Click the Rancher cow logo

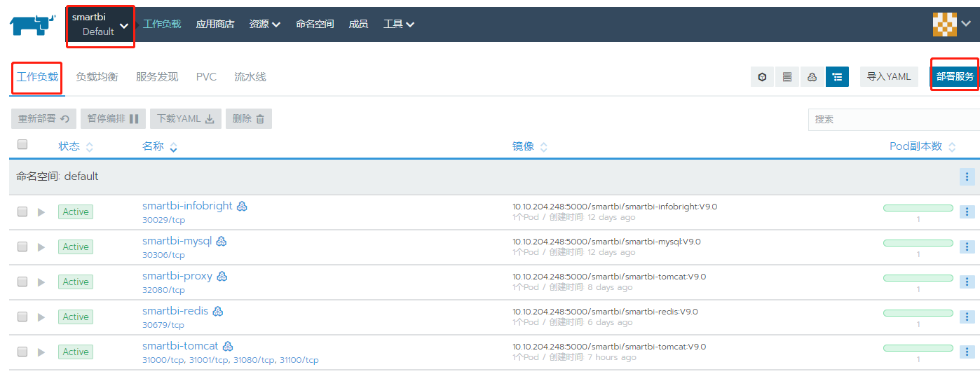[32, 25]
